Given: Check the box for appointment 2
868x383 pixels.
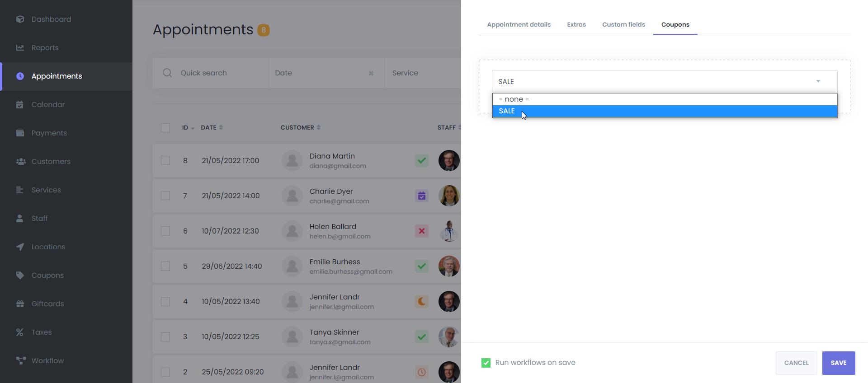Looking at the screenshot, I should (165, 372).
